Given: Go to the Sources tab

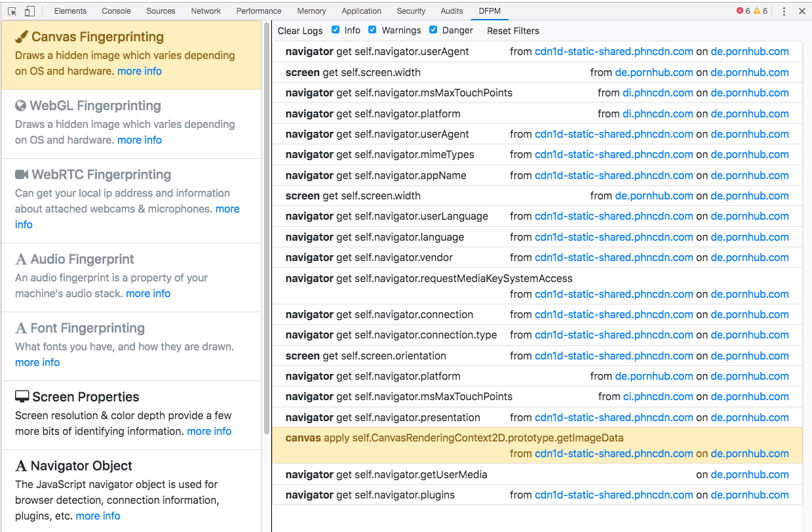Looking at the screenshot, I should click(161, 11).
